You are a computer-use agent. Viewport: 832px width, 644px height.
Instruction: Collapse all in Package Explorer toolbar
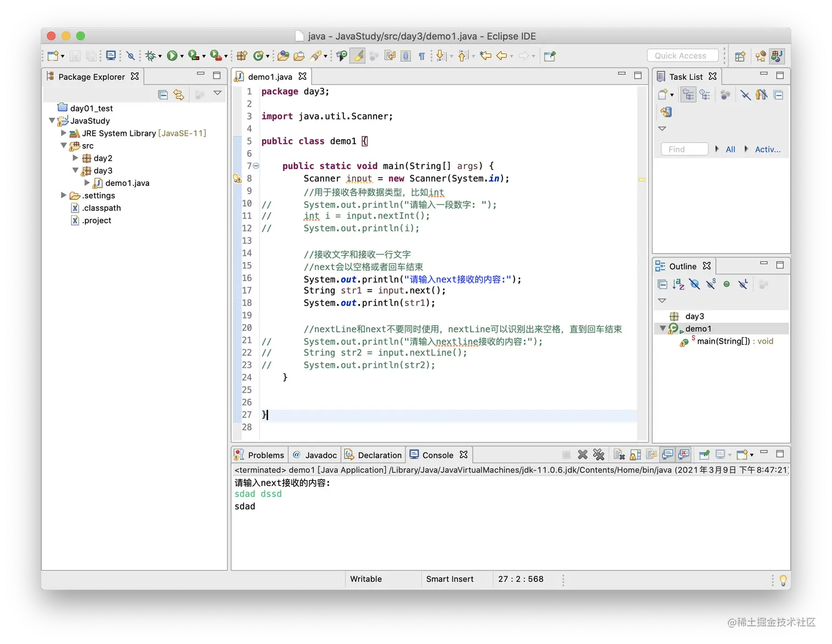click(163, 95)
